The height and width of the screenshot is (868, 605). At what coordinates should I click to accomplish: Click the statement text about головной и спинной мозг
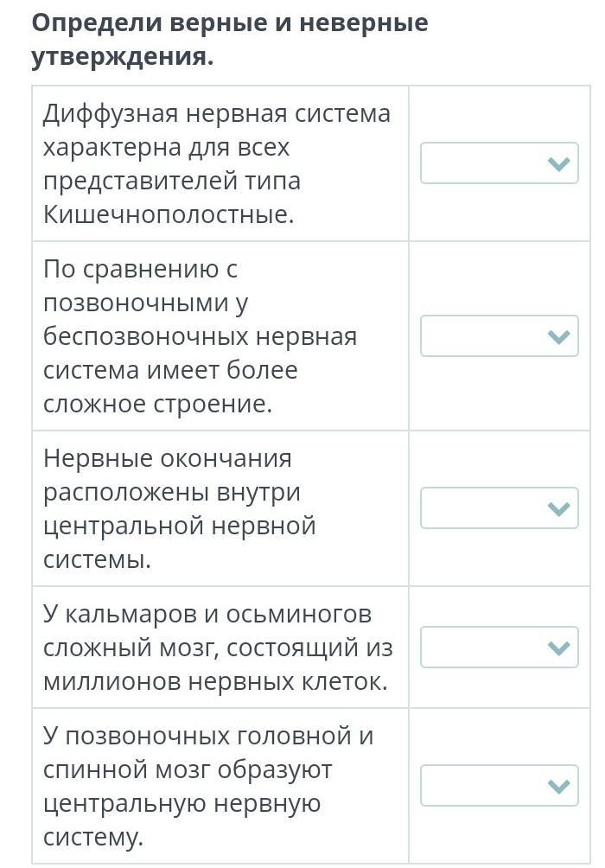click(207, 786)
